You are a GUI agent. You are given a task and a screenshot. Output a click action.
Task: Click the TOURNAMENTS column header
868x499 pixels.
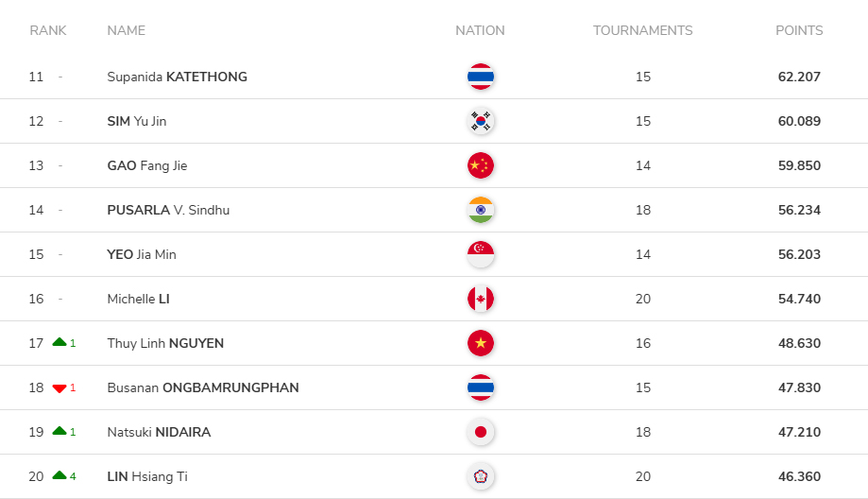[642, 30]
